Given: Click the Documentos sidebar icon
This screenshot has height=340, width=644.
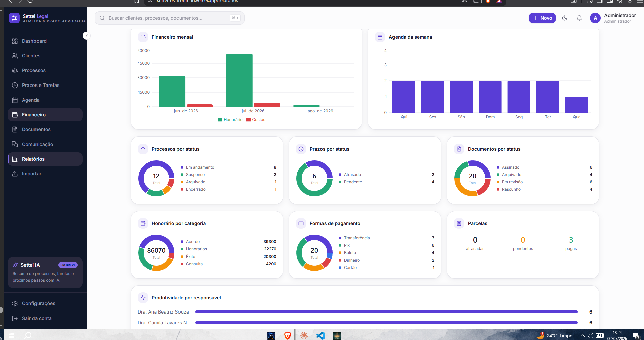Looking at the screenshot, I should tap(15, 129).
